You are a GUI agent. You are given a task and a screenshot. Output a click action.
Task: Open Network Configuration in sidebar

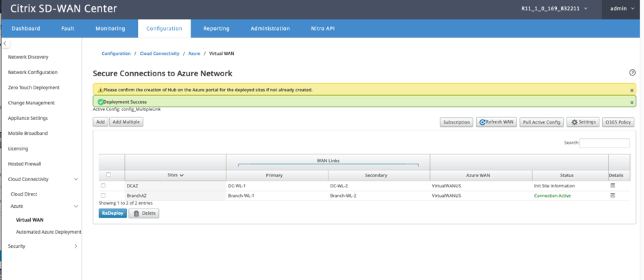[x=33, y=72]
